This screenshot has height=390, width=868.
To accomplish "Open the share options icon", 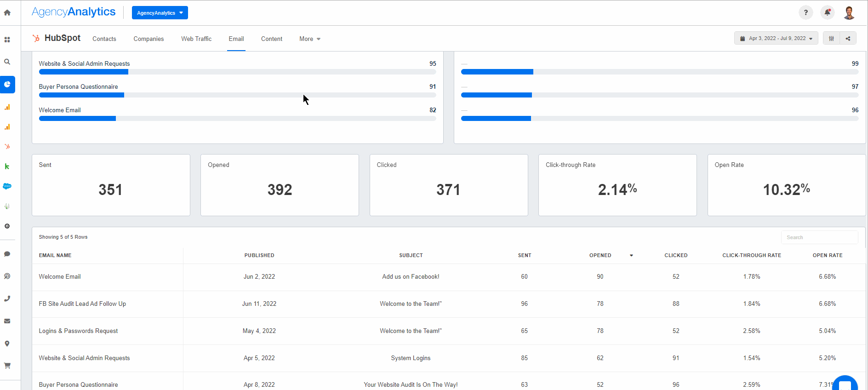I will tap(848, 39).
